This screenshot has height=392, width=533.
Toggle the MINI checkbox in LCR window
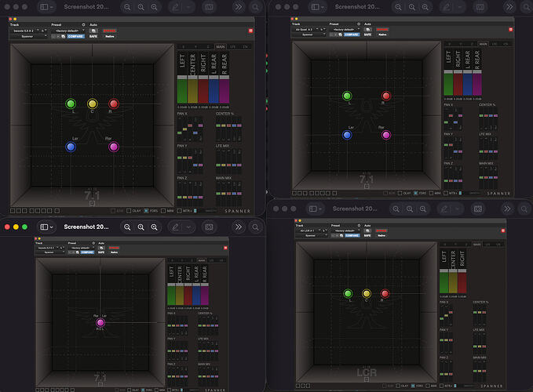(x=428, y=386)
